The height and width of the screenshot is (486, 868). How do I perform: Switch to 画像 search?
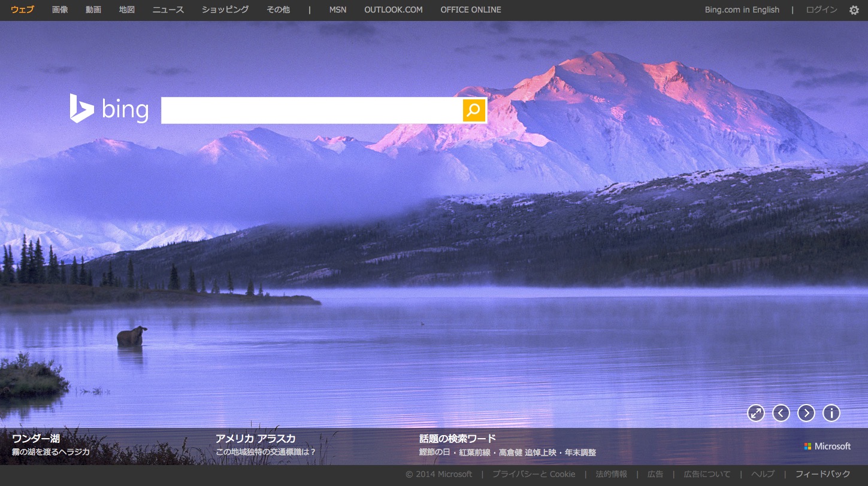pos(60,10)
